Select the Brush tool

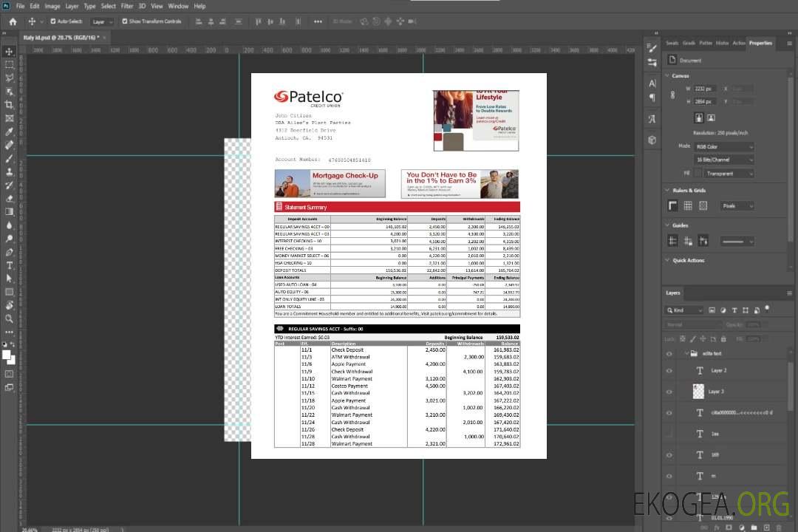(x=9, y=158)
